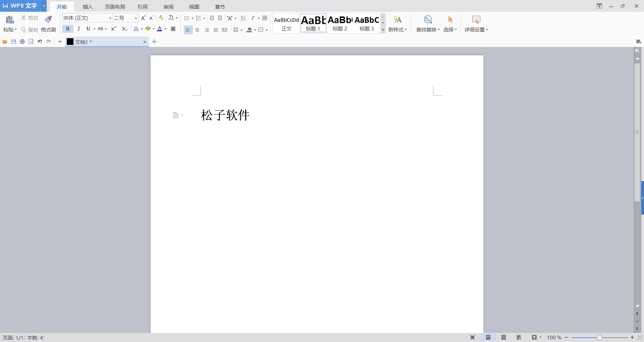The width and height of the screenshot is (644, 342).
Task: Click the Format Painter (格式刷) icon
Action: (x=48, y=19)
